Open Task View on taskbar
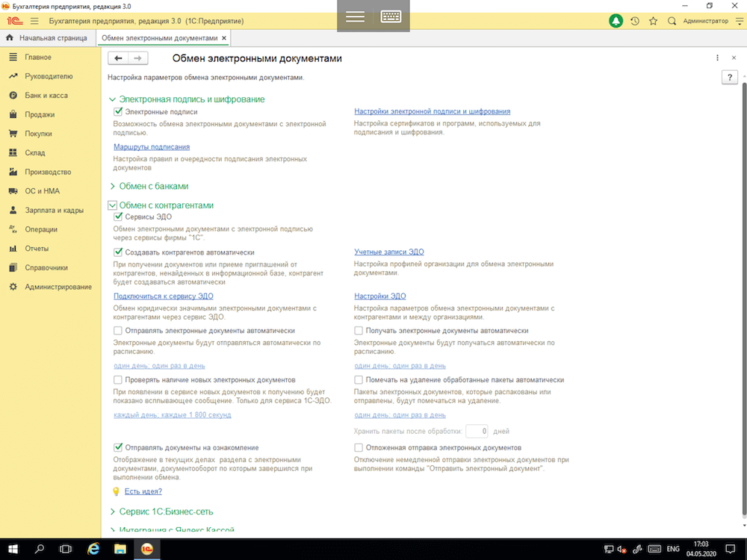Image resolution: width=747 pixels, height=560 pixels. [x=66, y=549]
